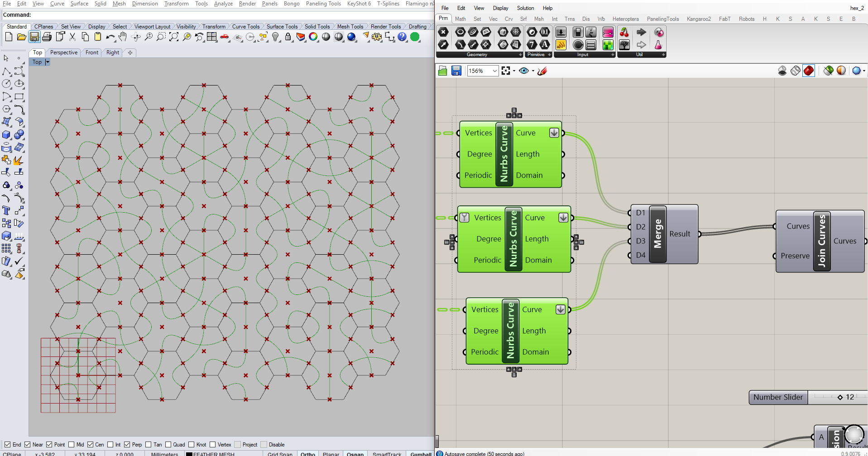Toggle Osnap in the status bar
The height and width of the screenshot is (456, 868).
[x=355, y=453]
